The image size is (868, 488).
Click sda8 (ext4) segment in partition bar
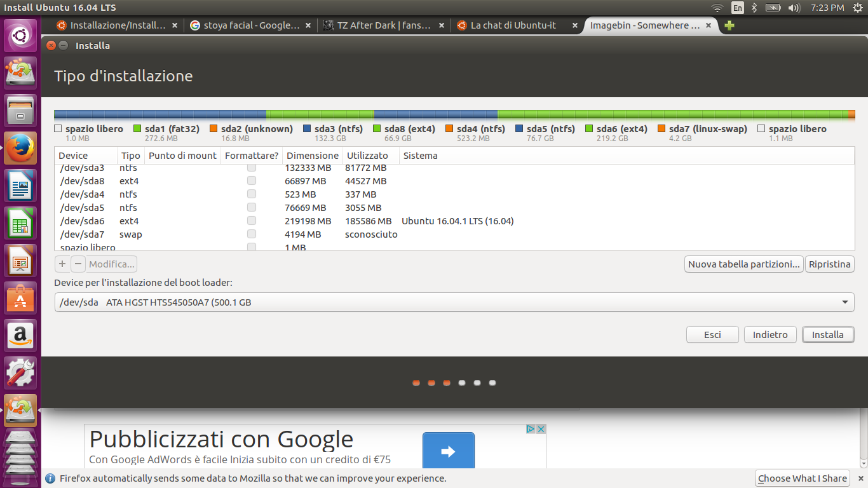(320, 115)
